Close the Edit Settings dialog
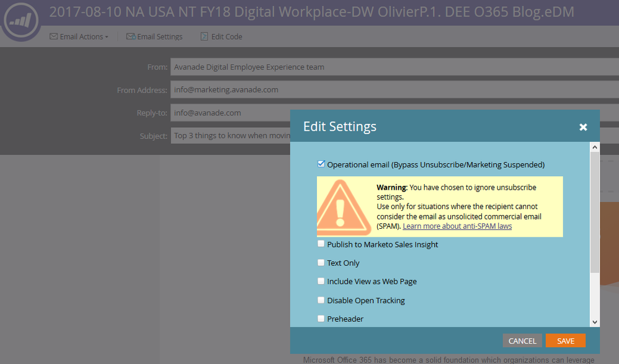 point(583,127)
